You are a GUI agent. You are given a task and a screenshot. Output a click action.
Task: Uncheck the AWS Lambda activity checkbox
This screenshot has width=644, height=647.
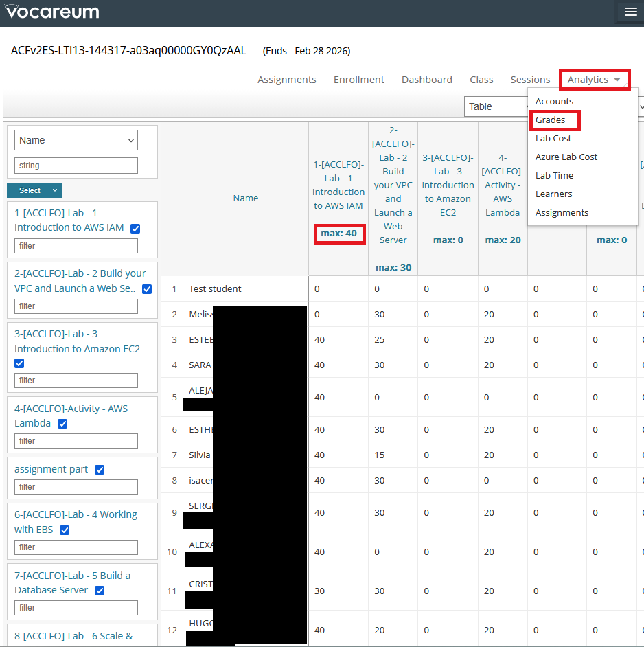click(x=62, y=424)
